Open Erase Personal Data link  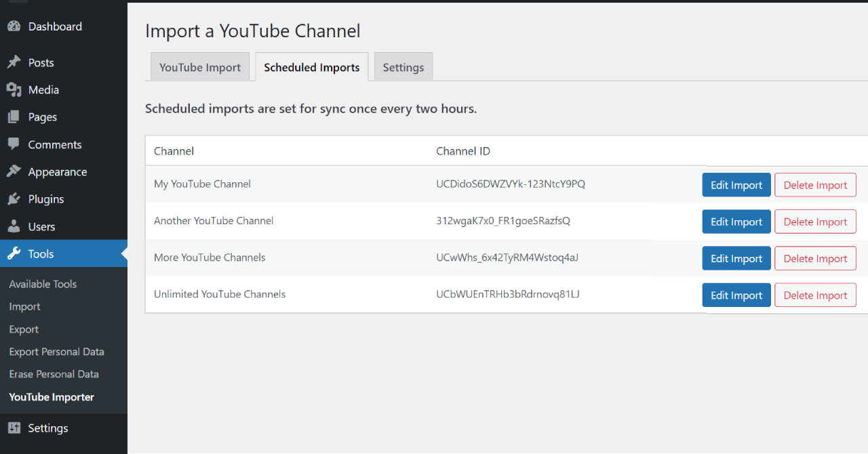pos(54,374)
